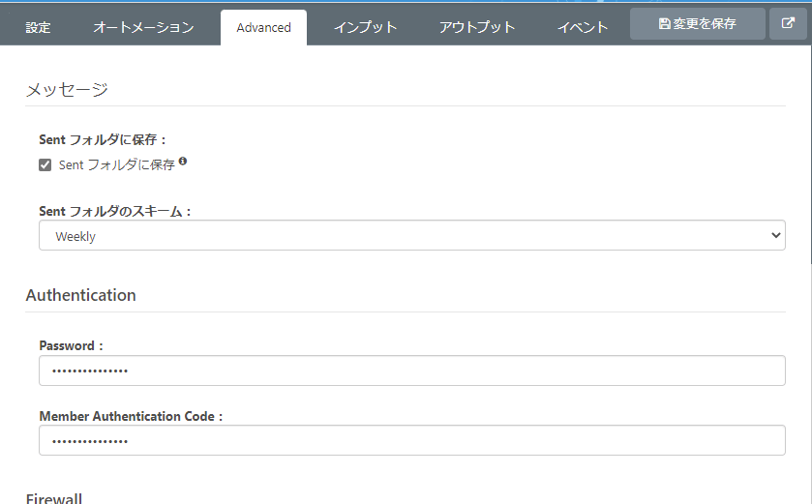Image resolution: width=812 pixels, height=504 pixels.
Task: Open the Weekly scheme dropdown
Action: click(x=411, y=236)
